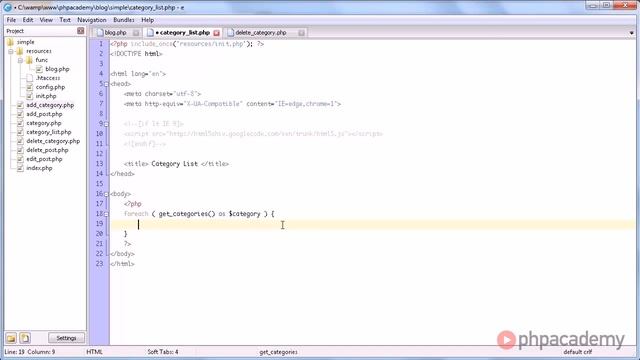640x360 pixels.
Task: Open category.php in the project tree
Action: tap(44, 123)
